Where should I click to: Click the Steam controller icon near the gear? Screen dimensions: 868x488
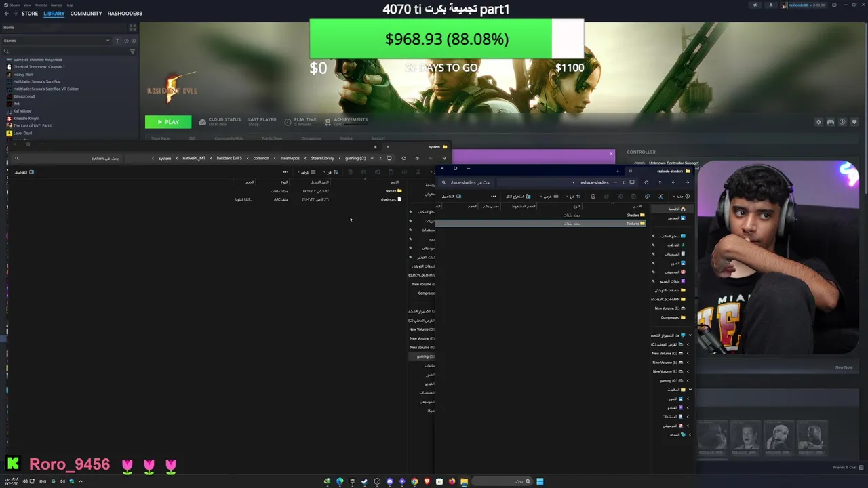[830, 122]
